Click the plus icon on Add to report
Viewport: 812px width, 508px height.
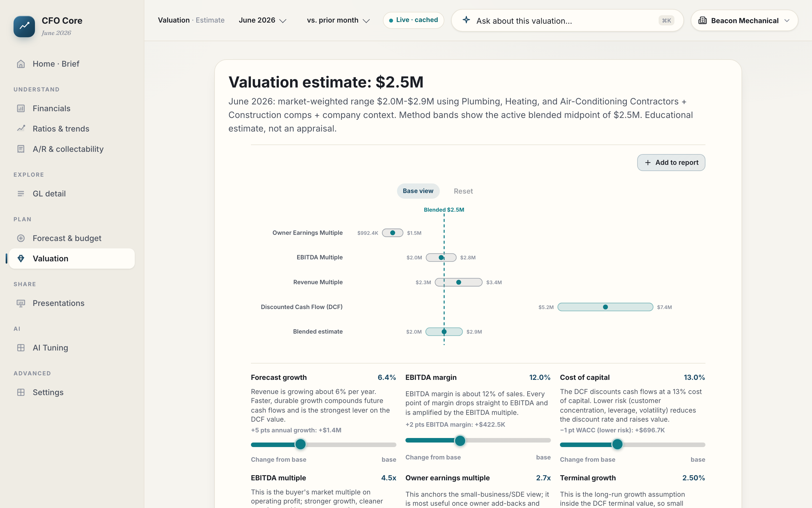(x=648, y=163)
